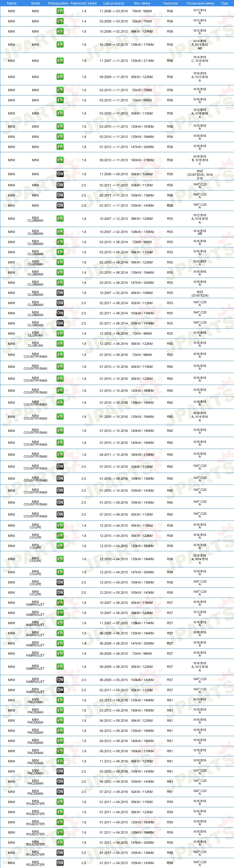Click MINI CLUBVAN model in the 90kW / 122KM row

[x=35, y=344]
